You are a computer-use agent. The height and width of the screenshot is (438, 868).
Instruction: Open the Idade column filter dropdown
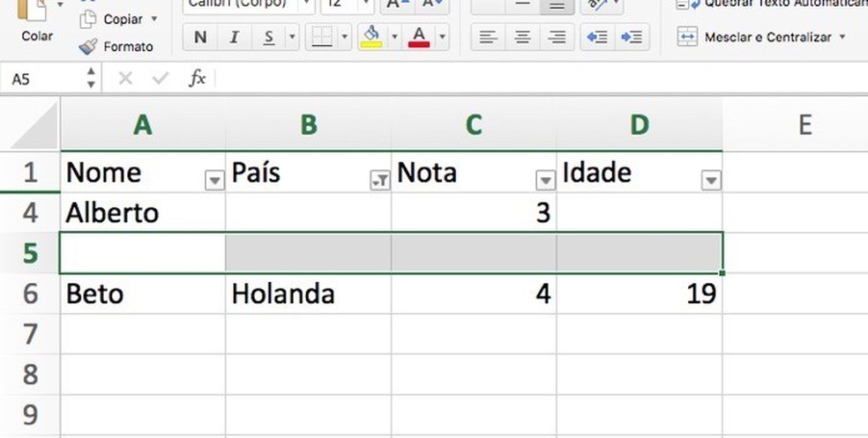[711, 181]
